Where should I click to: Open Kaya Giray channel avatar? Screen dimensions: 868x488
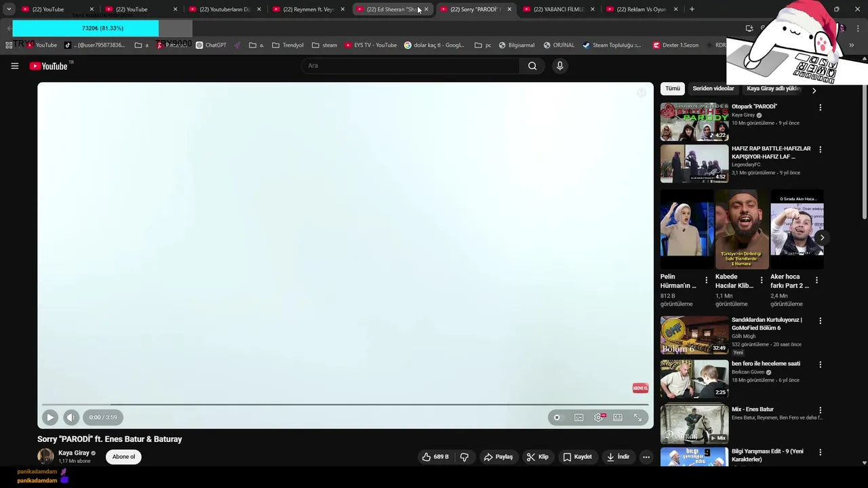tap(45, 457)
